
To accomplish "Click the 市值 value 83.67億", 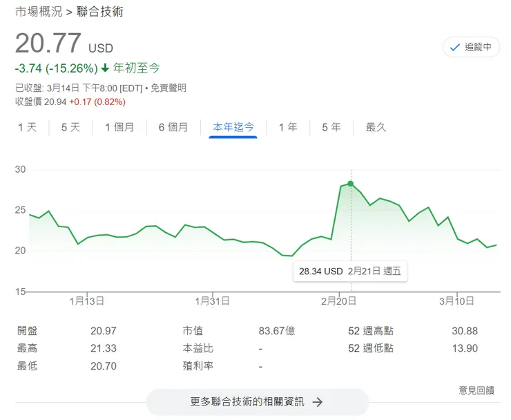I will pyautogui.click(x=277, y=331).
